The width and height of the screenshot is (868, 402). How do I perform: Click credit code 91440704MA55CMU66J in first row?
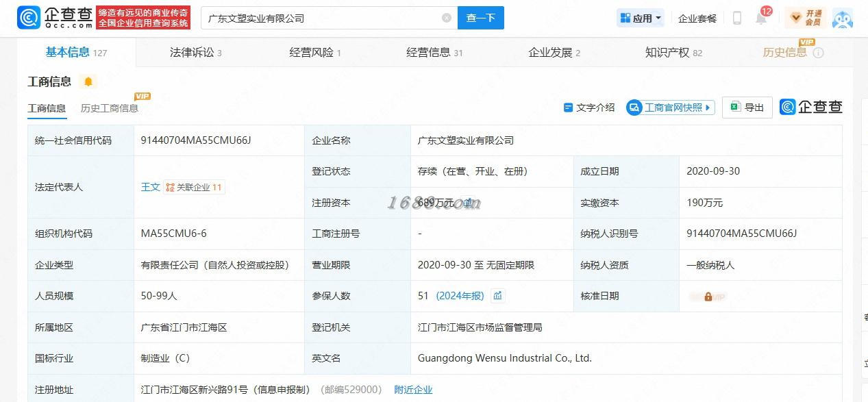tap(196, 140)
